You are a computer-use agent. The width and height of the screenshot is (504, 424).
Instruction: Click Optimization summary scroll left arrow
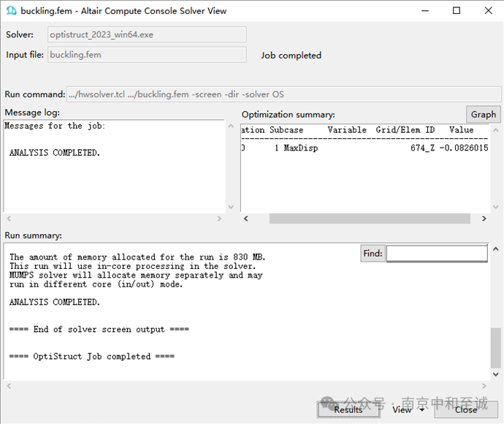coord(246,219)
